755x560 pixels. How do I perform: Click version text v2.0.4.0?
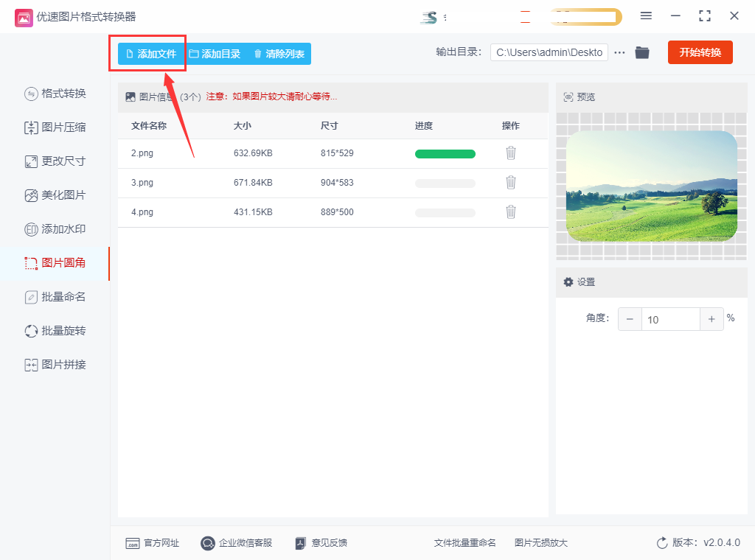coord(721,542)
